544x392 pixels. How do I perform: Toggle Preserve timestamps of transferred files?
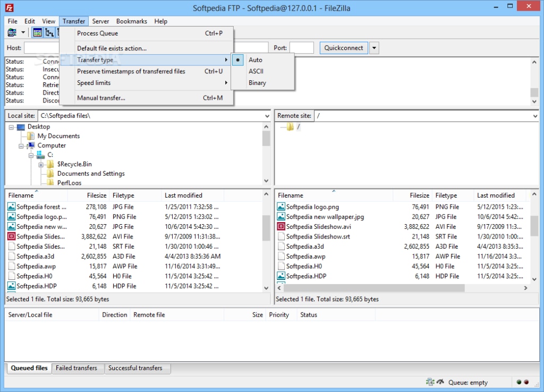point(147,71)
